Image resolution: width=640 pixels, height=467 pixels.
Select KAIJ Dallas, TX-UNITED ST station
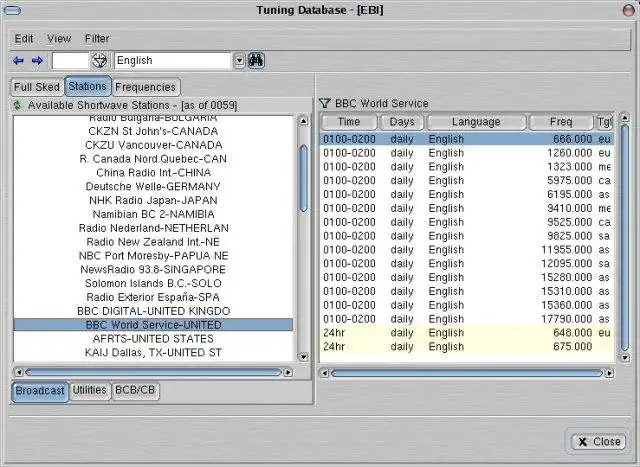click(153, 353)
